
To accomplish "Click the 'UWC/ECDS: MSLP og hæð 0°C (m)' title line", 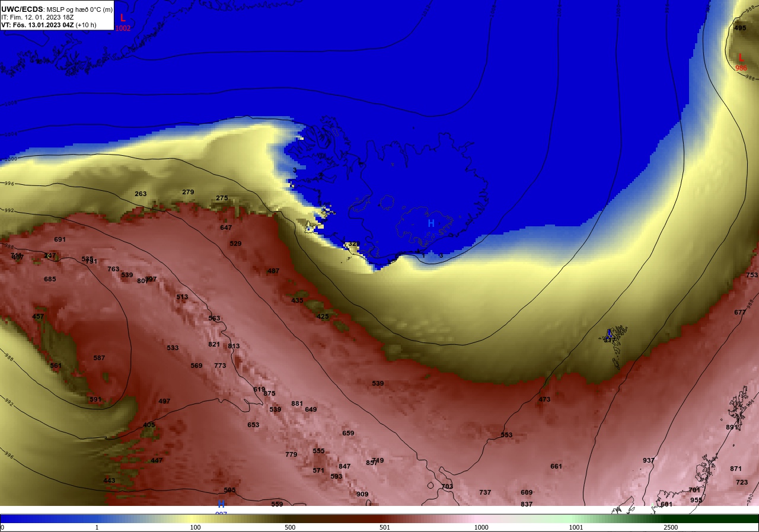I will [x=57, y=9].
